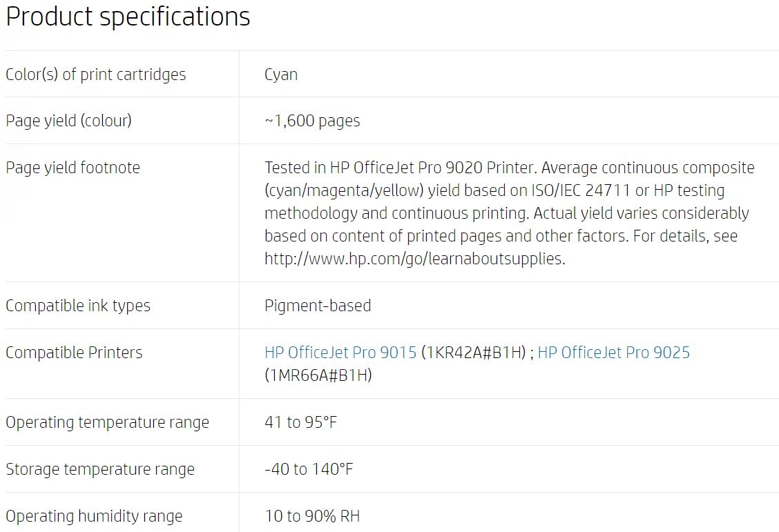Click the 'Cyan' value
Screen dimensions: 779x532
tap(280, 75)
